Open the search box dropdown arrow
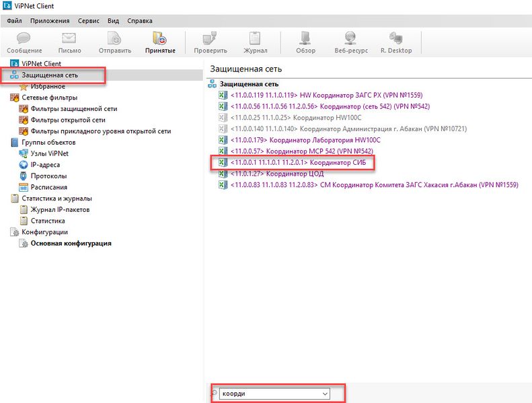 pos(325,394)
